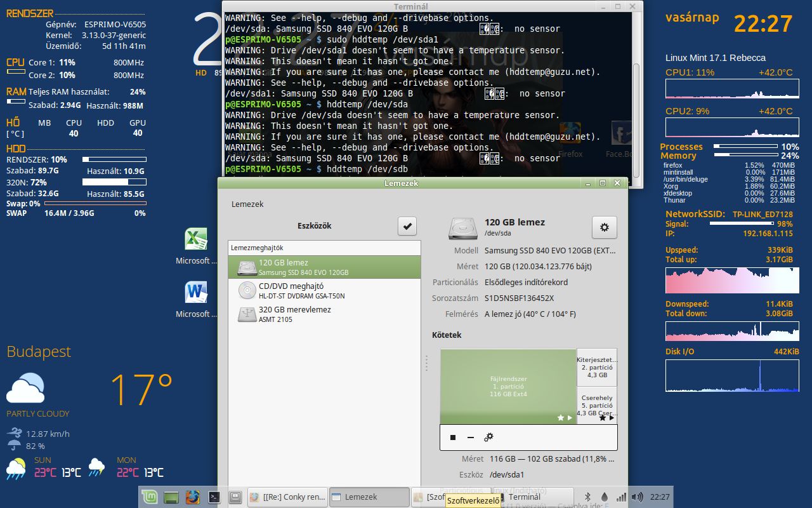Launch Firefox from the panel launcher
Screen dimensions: 812x508
click(x=193, y=497)
